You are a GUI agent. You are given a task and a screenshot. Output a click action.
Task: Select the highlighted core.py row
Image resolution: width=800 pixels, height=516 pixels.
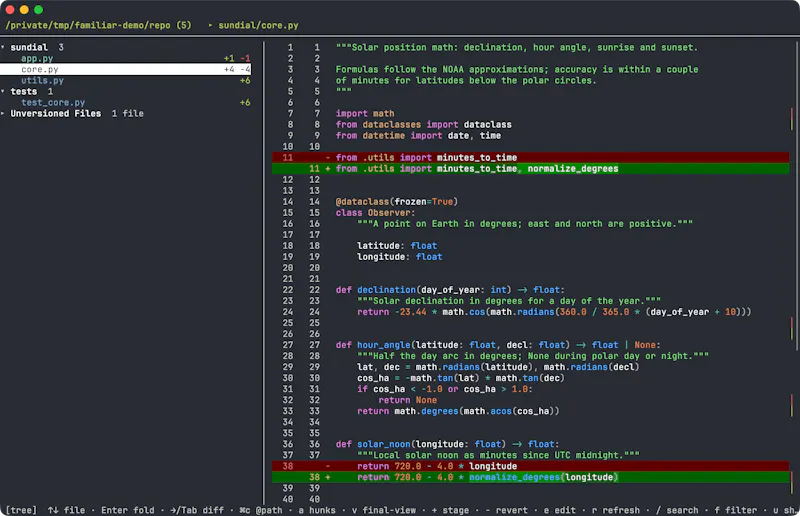coord(126,69)
